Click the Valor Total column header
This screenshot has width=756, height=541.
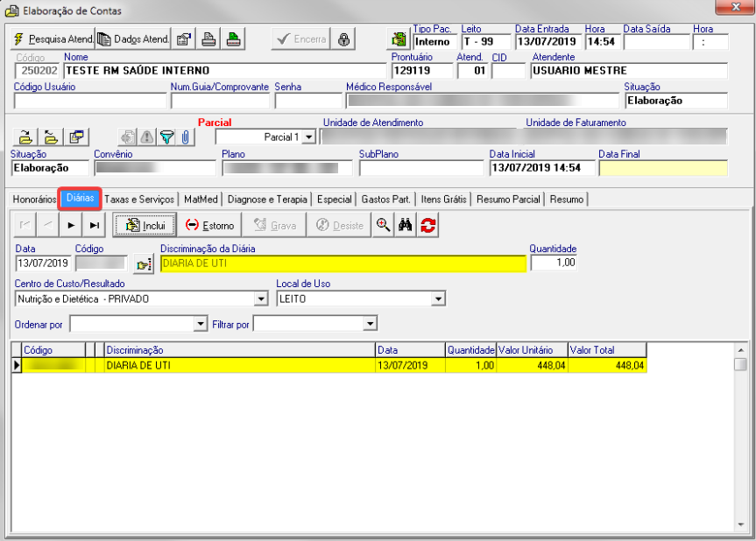point(607,350)
